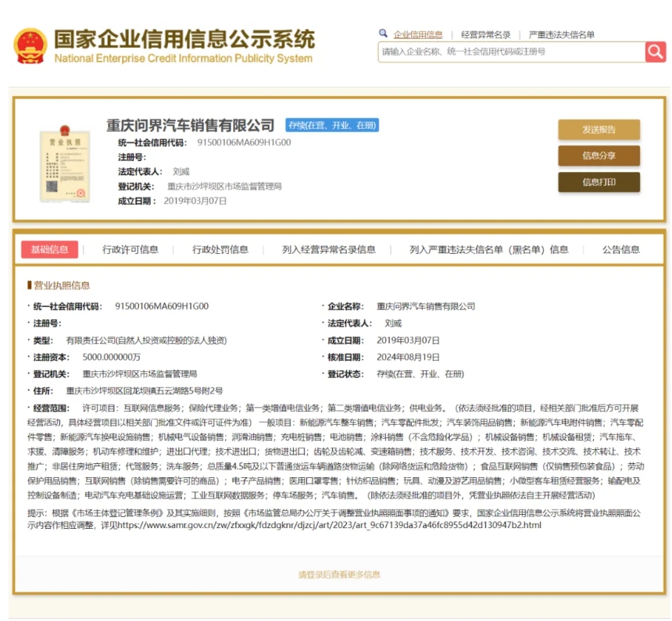This screenshot has height=621, width=672.
Task: Click the 请登录后查看更多信息 link
Action: pyautogui.click(x=339, y=574)
